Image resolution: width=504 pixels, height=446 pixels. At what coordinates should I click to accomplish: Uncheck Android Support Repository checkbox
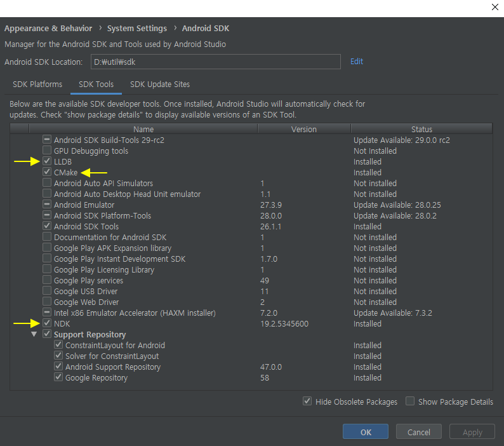click(58, 366)
